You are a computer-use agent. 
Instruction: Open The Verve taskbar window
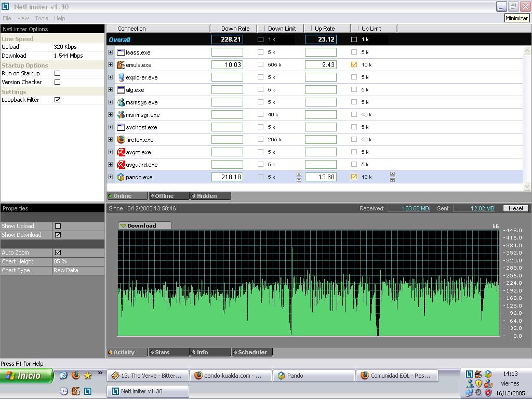coord(148,376)
